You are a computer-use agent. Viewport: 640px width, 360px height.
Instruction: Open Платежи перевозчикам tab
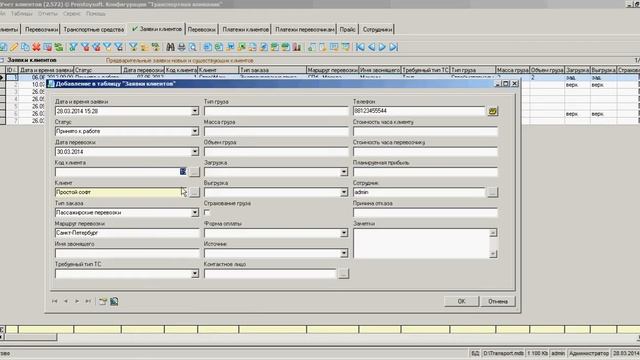(304, 29)
